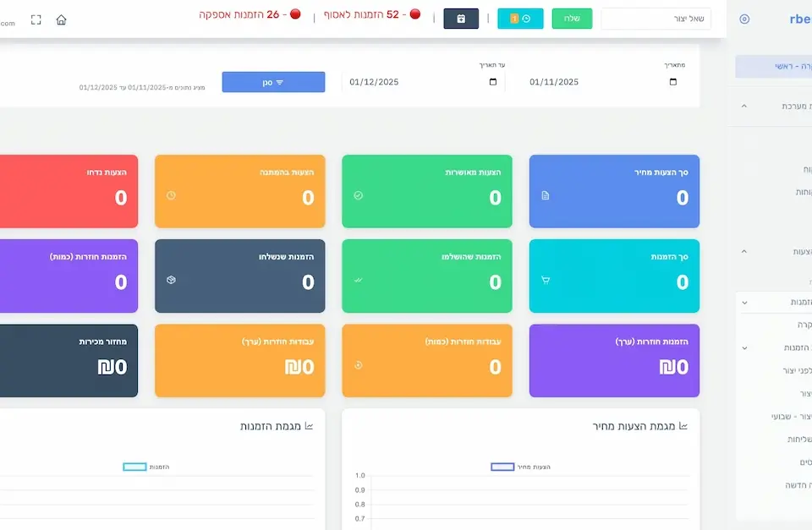Expand the הזמנות sidebar submenu
This screenshot has height=530, width=812.
(x=743, y=302)
